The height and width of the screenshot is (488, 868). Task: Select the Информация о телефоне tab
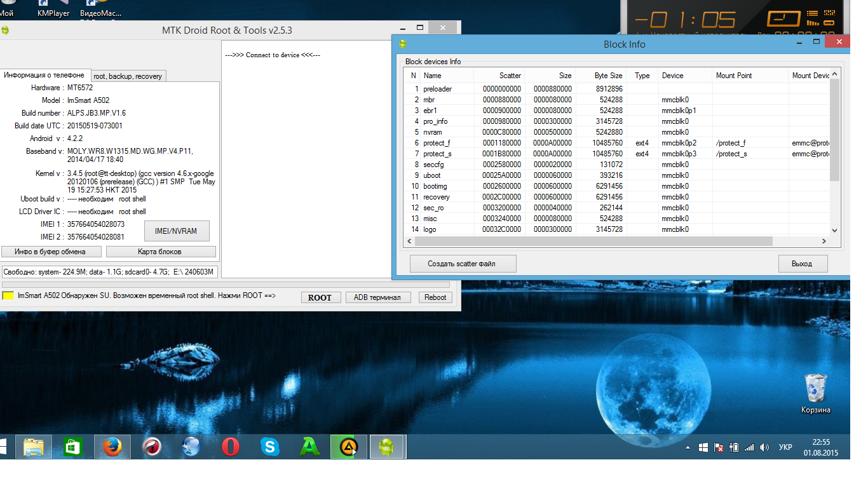click(x=44, y=75)
